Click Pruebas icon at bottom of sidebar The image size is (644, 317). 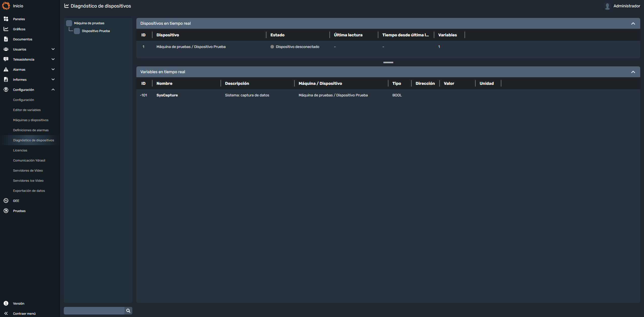click(6, 210)
